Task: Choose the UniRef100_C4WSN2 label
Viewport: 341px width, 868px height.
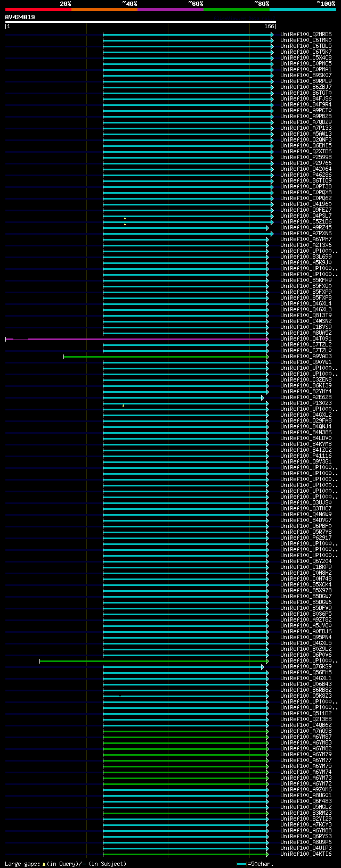Action: point(306,321)
